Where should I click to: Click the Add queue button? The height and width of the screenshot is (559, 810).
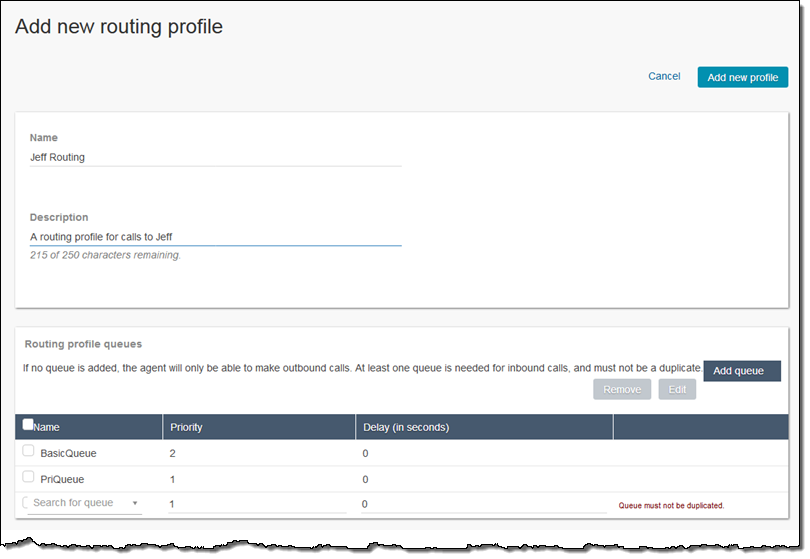740,371
